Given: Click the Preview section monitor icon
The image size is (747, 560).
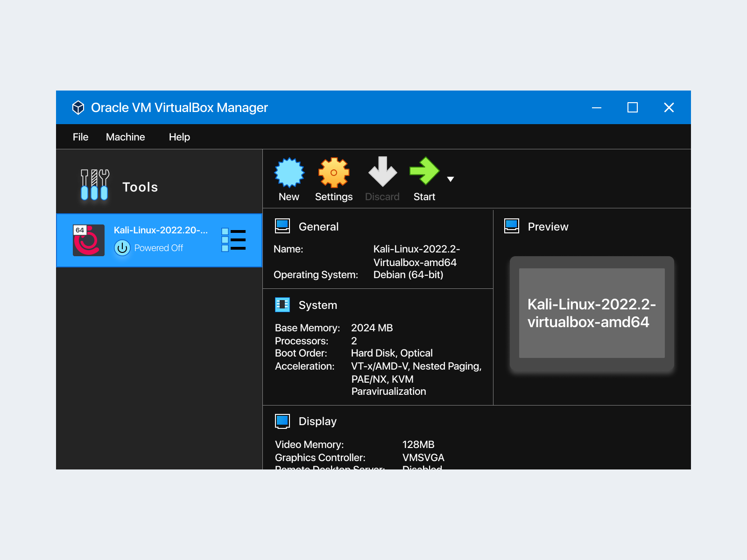Looking at the screenshot, I should pyautogui.click(x=512, y=226).
